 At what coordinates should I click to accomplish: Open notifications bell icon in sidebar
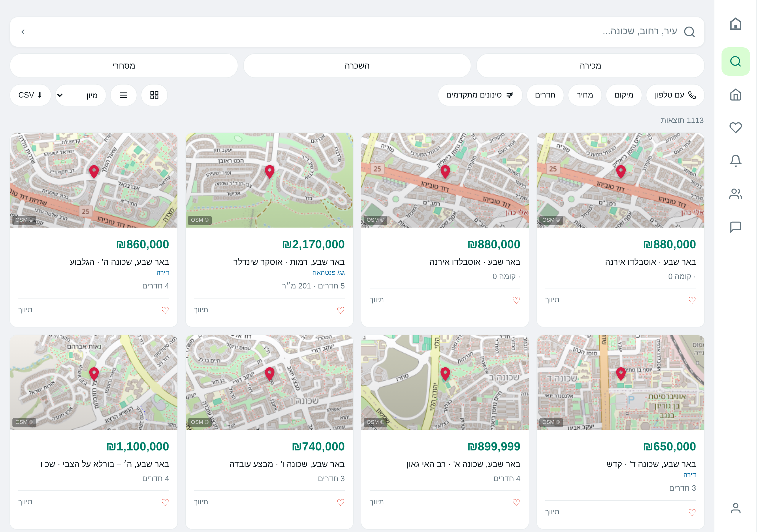735,160
